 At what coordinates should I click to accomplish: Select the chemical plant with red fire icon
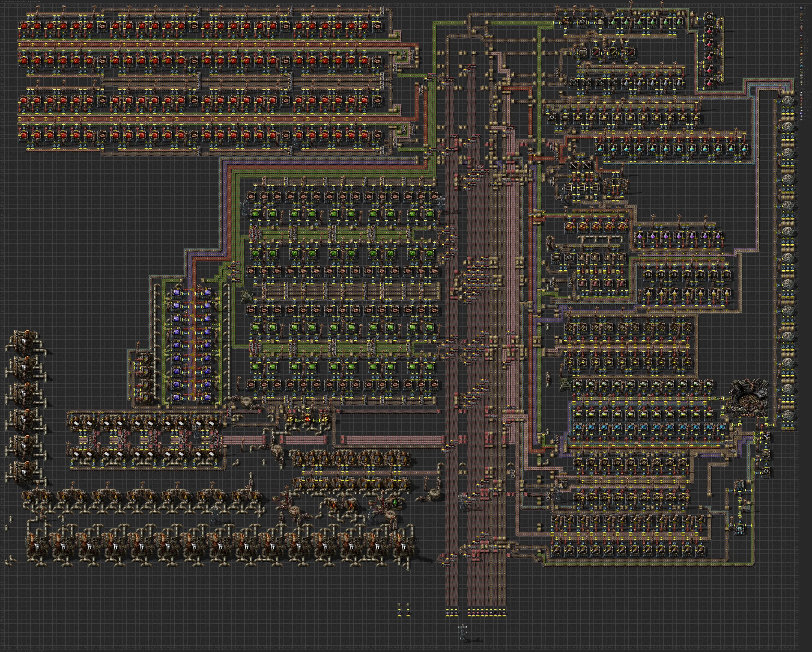308,418
